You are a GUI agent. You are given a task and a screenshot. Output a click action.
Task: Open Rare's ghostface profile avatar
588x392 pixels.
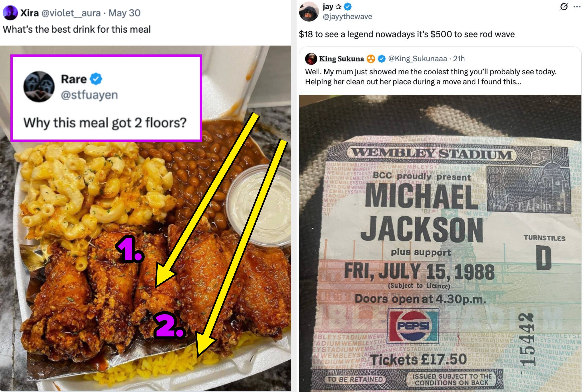(x=39, y=87)
